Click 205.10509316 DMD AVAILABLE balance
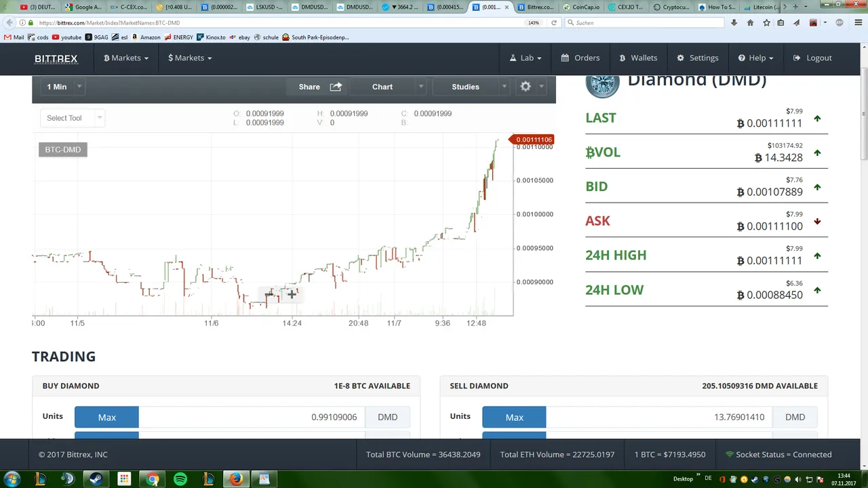This screenshot has width=868, height=488. (x=759, y=386)
